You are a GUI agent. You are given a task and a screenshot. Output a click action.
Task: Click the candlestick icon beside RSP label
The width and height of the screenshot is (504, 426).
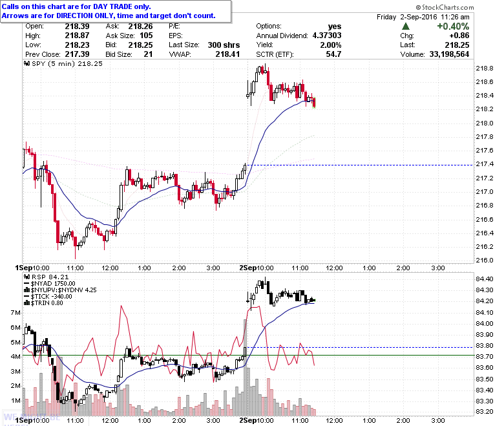(27, 277)
